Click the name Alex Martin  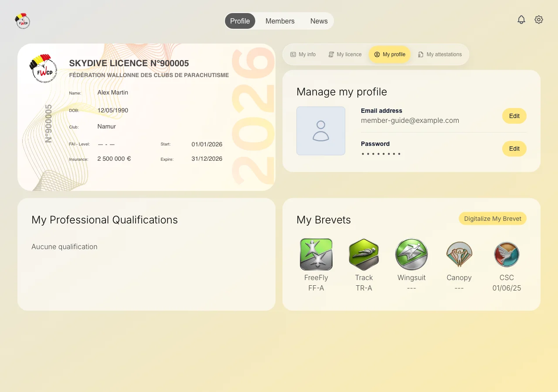click(113, 93)
